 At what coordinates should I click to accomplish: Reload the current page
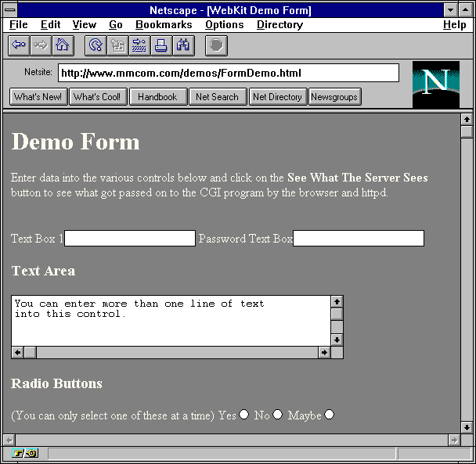[96, 45]
